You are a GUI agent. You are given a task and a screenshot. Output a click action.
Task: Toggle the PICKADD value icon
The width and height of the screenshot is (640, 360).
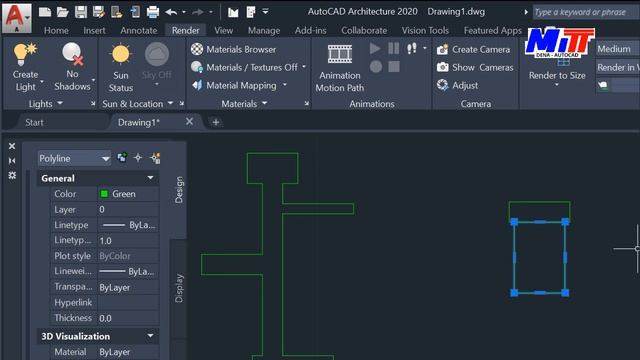tap(122, 158)
